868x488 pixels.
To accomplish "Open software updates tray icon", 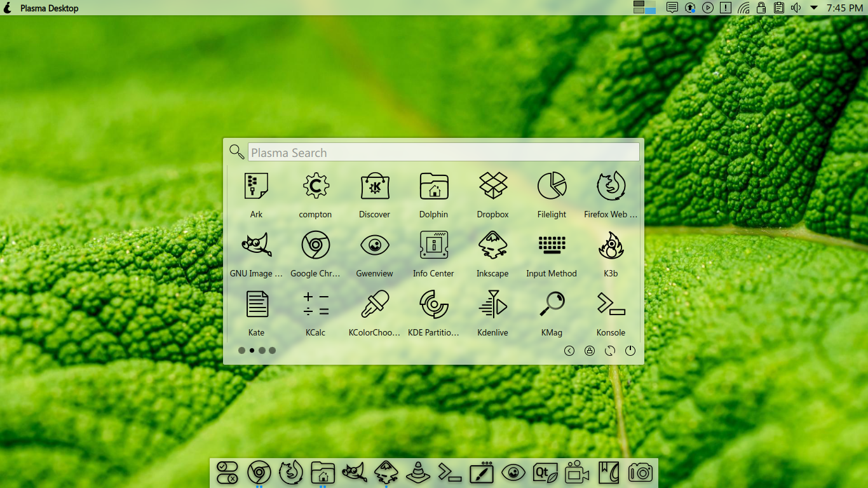I will pos(690,8).
